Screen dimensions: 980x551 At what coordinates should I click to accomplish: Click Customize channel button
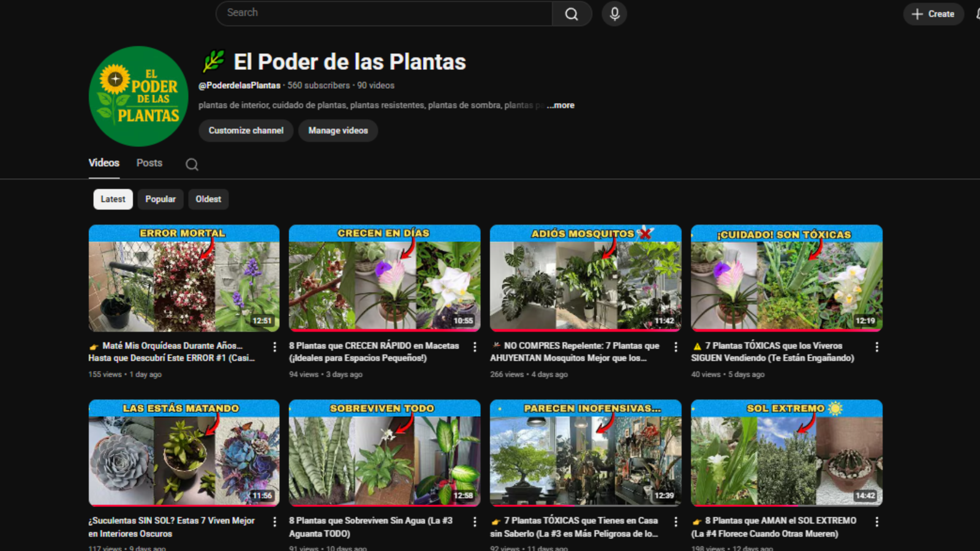click(x=246, y=130)
